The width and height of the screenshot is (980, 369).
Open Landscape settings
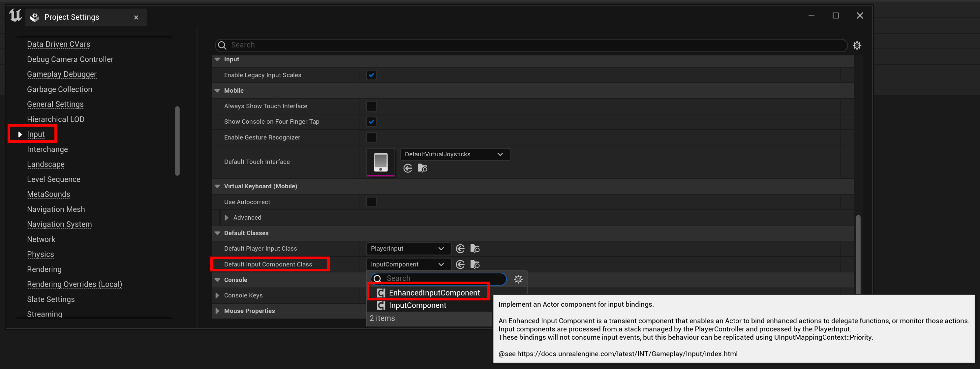[46, 164]
